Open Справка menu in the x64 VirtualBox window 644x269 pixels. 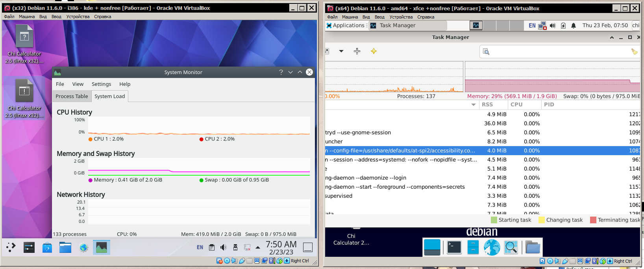point(426,17)
